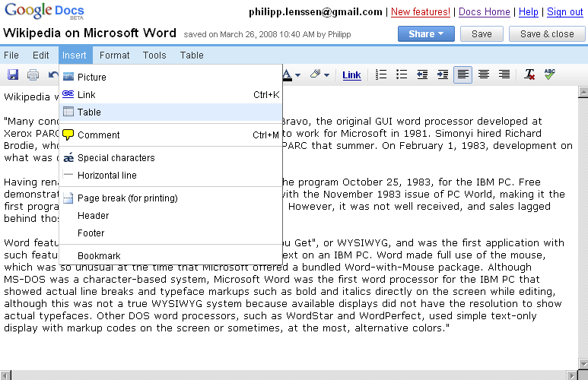Increase indent of the paragraph
Image resolution: width=588 pixels, height=380 pixels.
[442, 74]
